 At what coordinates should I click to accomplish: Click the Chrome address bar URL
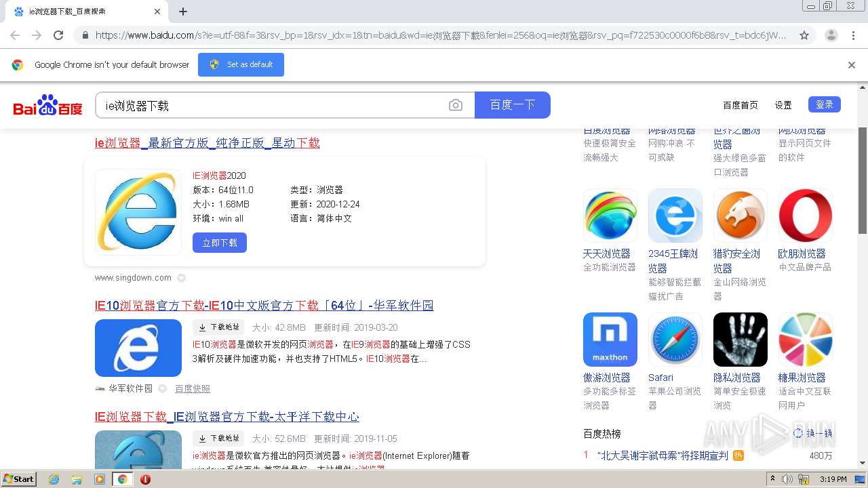(441, 35)
